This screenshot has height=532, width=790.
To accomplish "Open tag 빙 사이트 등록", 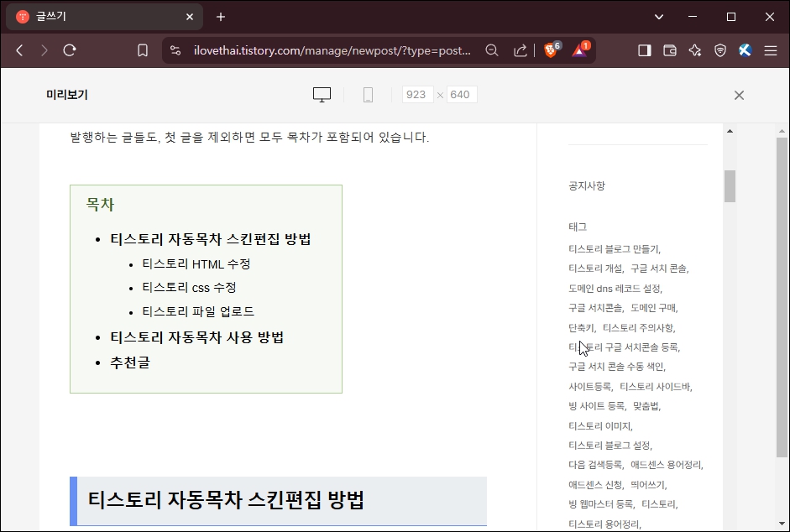I will click(597, 406).
